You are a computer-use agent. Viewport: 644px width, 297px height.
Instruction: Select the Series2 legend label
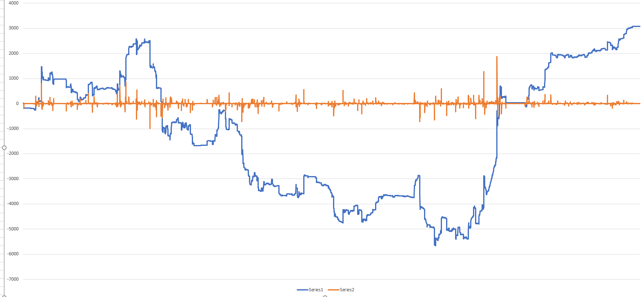347,290
